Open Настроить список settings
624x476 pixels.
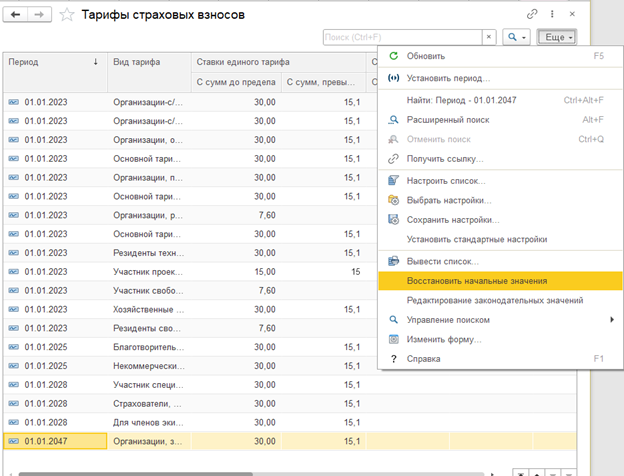(446, 181)
